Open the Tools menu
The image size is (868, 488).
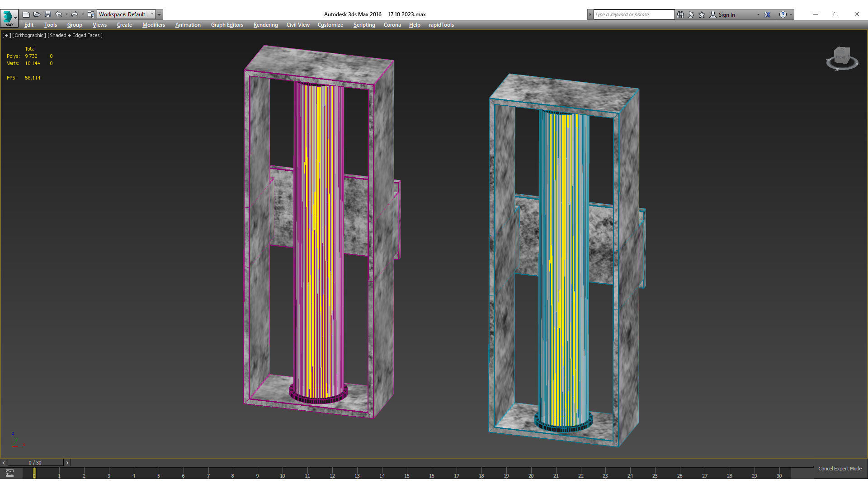[51, 25]
